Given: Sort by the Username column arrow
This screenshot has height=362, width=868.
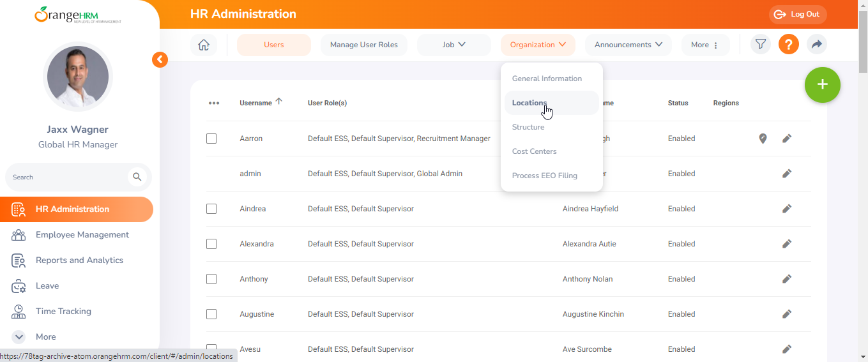Looking at the screenshot, I should (x=279, y=102).
